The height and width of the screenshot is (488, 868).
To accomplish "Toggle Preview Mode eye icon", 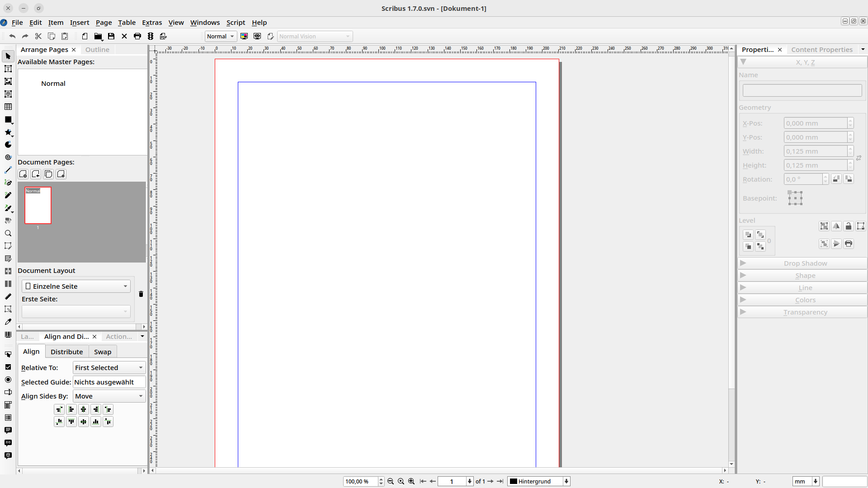I will point(257,36).
